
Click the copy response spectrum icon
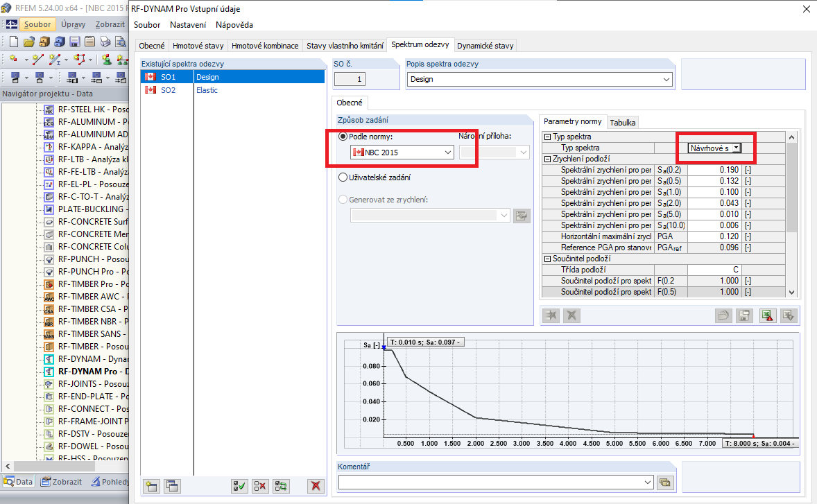172,486
